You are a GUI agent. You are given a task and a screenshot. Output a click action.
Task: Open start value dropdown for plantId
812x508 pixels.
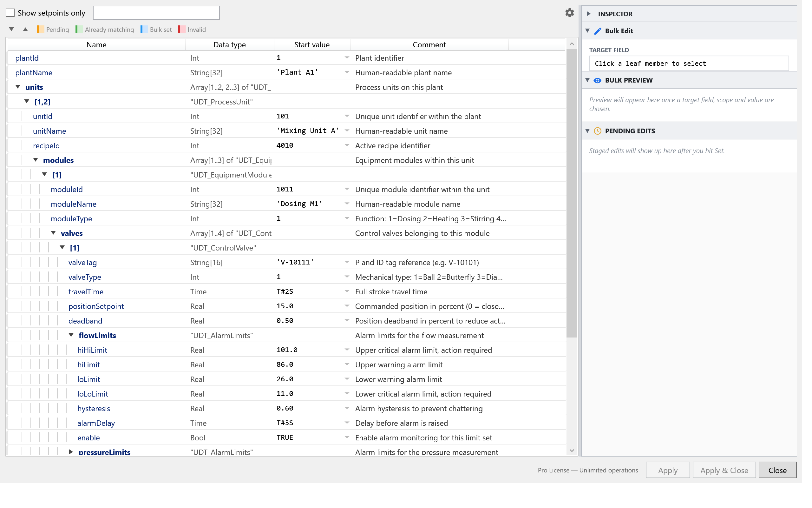(x=347, y=58)
